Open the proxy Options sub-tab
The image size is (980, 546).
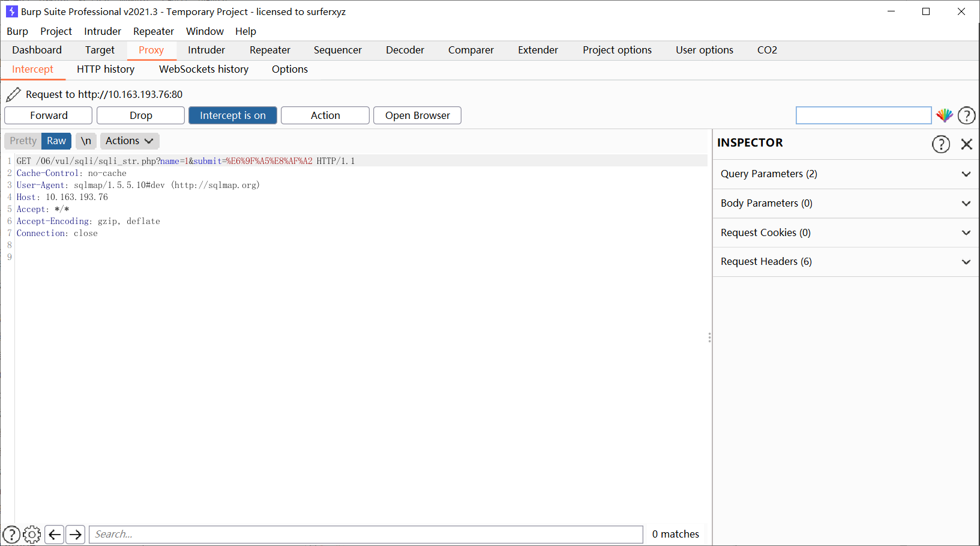coord(290,69)
